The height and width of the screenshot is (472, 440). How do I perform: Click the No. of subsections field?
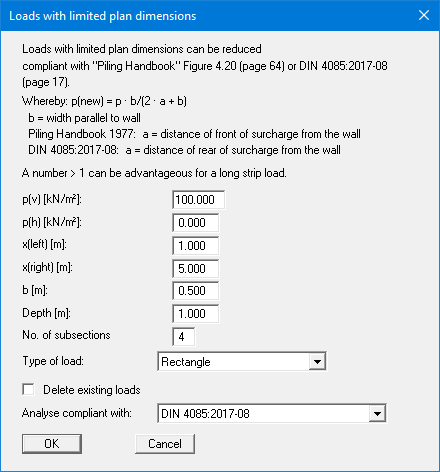coord(184,337)
